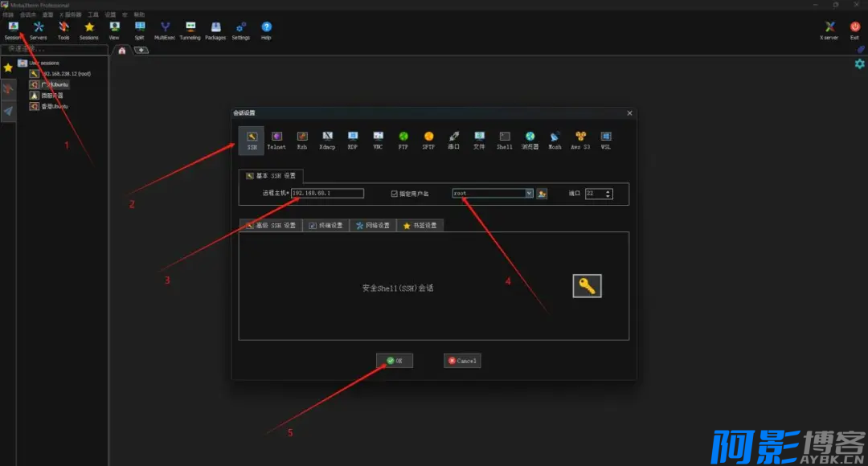This screenshot has width=868, height=466.
Task: Switch to the 基本 SSH 设置 tab
Action: pos(271,176)
